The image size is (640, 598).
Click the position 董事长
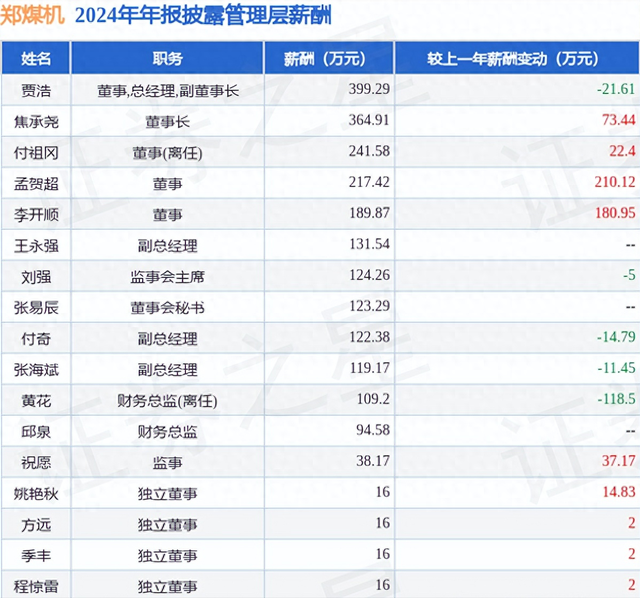(167, 121)
